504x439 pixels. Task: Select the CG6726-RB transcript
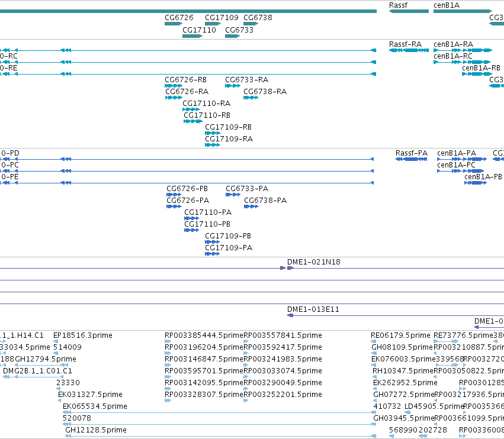click(x=174, y=86)
